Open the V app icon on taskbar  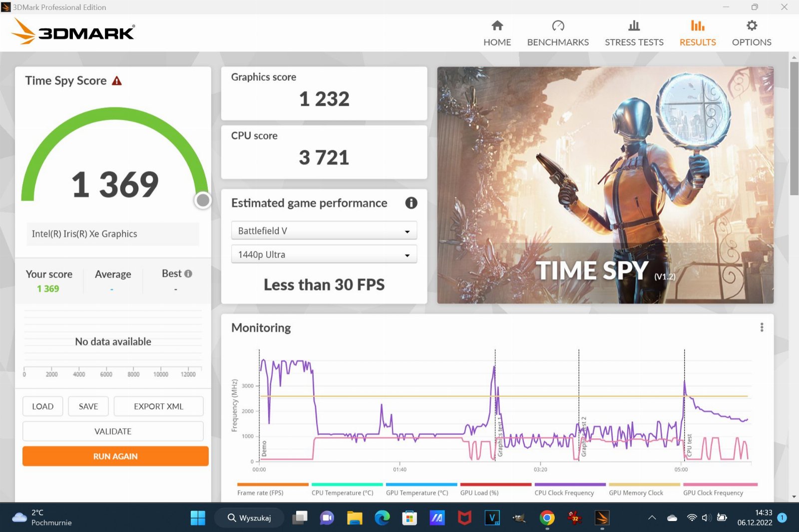[492, 518]
